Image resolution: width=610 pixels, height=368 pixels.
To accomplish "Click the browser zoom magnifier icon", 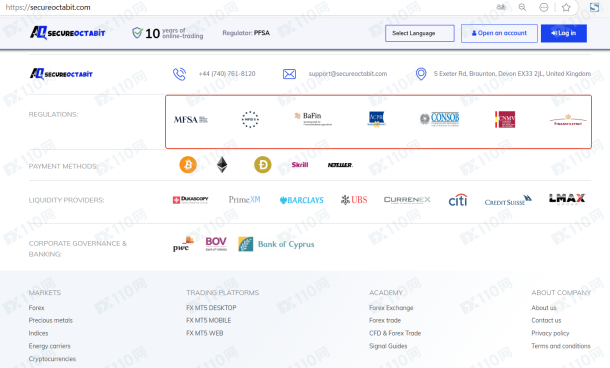I will [522, 7].
